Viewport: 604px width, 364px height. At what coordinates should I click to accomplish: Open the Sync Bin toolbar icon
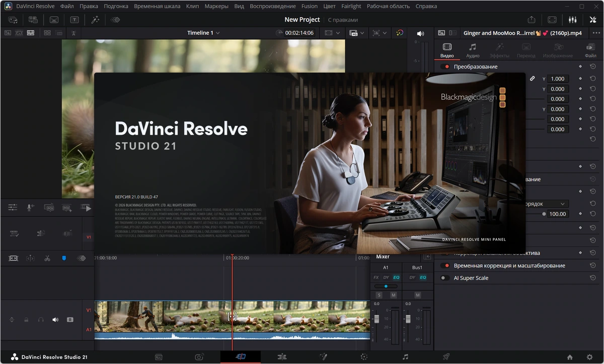33,20
